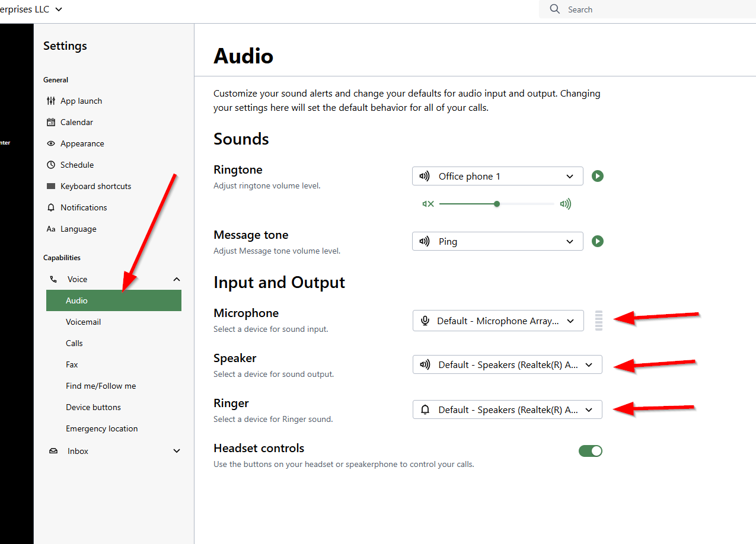Open the Ringtone dropdown
The height and width of the screenshot is (544, 756).
497,176
